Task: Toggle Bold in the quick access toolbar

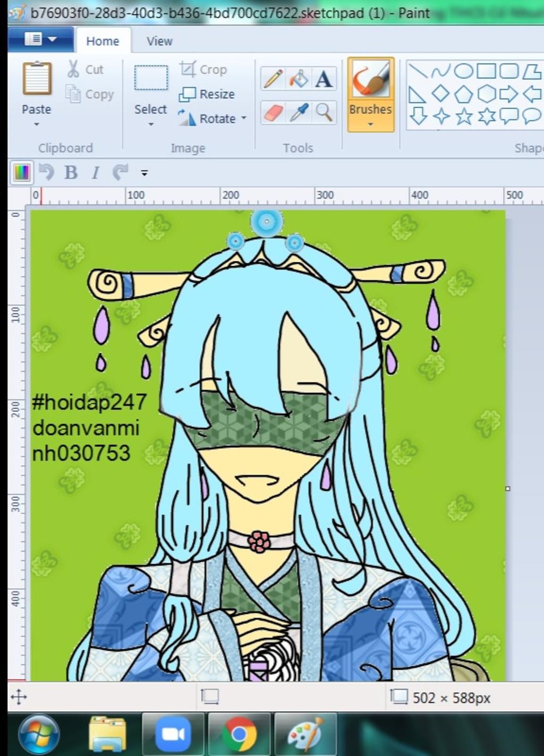Action: coord(71,172)
